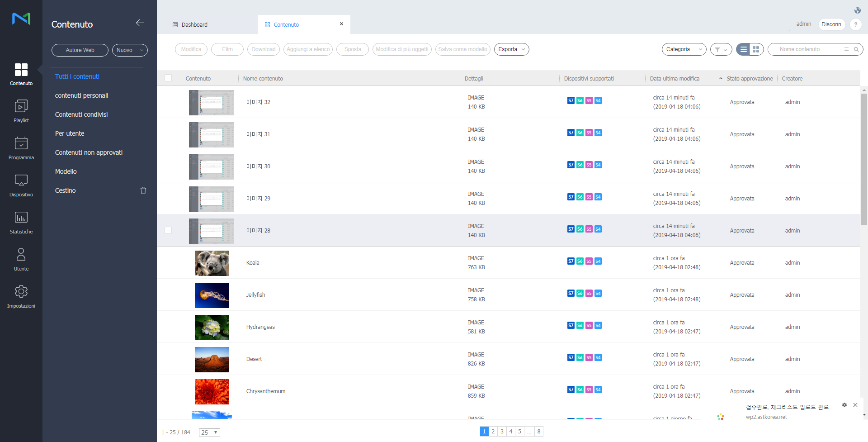This screenshot has width=868, height=442.
Task: Tick the select-all checkbox in header
Action: tap(168, 78)
